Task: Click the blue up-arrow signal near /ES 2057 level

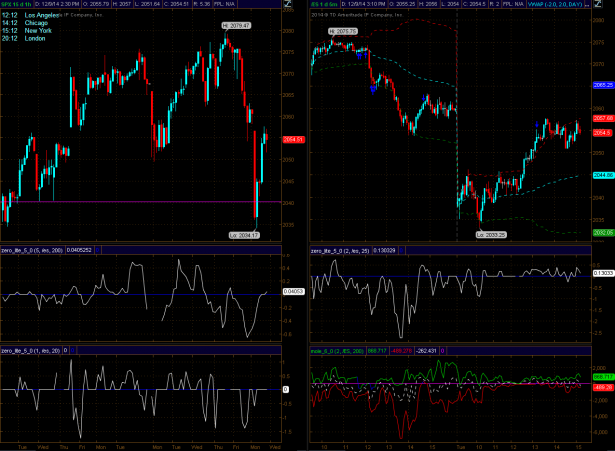Action: 537,124
